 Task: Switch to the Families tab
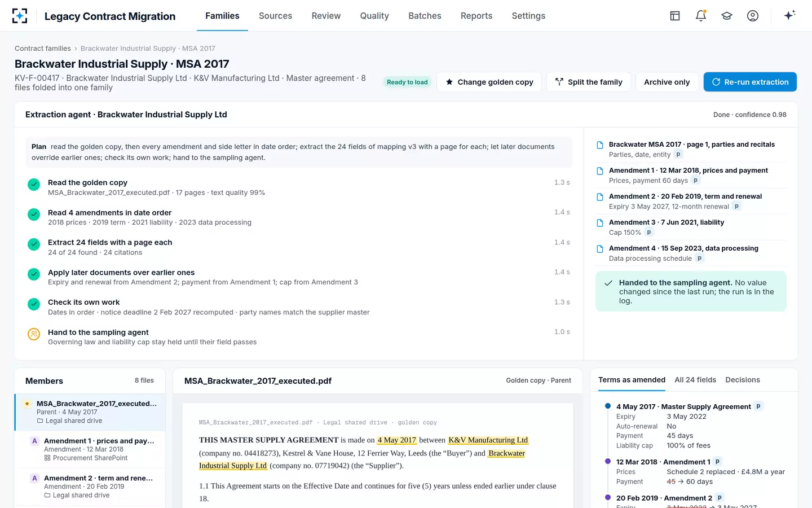222,16
